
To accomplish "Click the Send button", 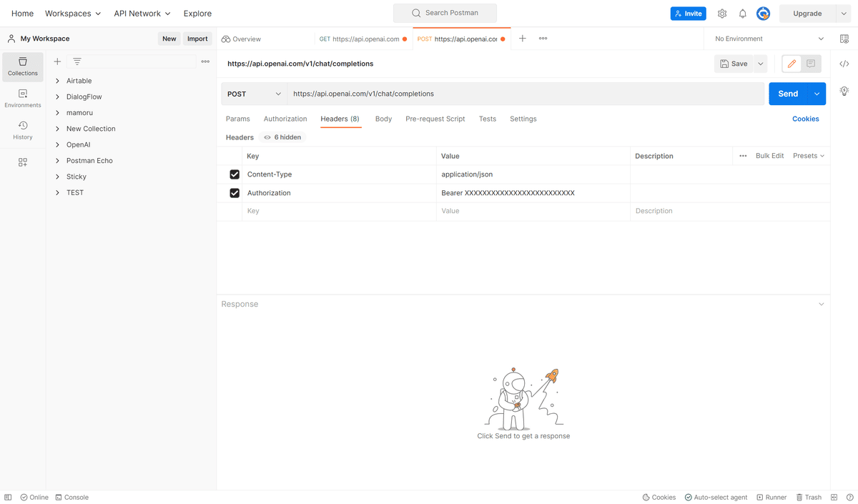I will pos(788,94).
